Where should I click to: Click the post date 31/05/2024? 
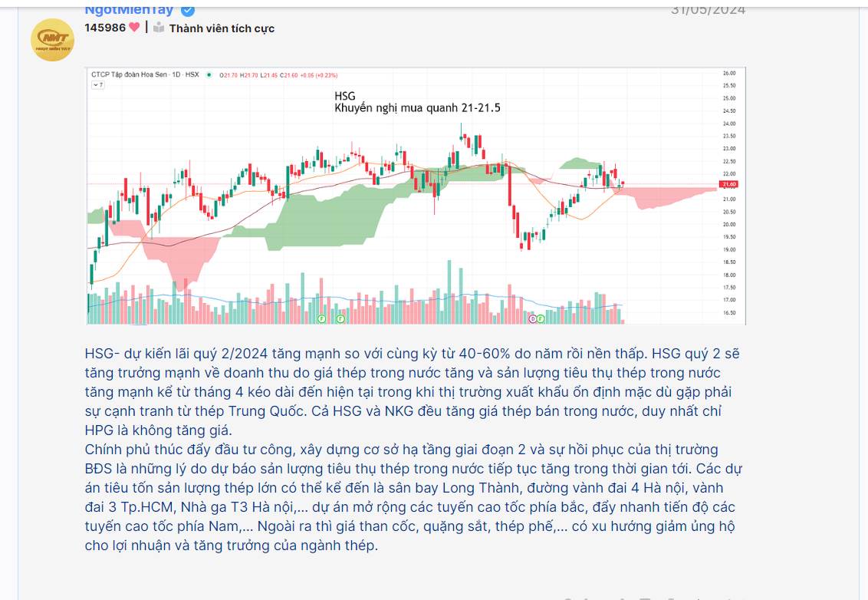[708, 9]
